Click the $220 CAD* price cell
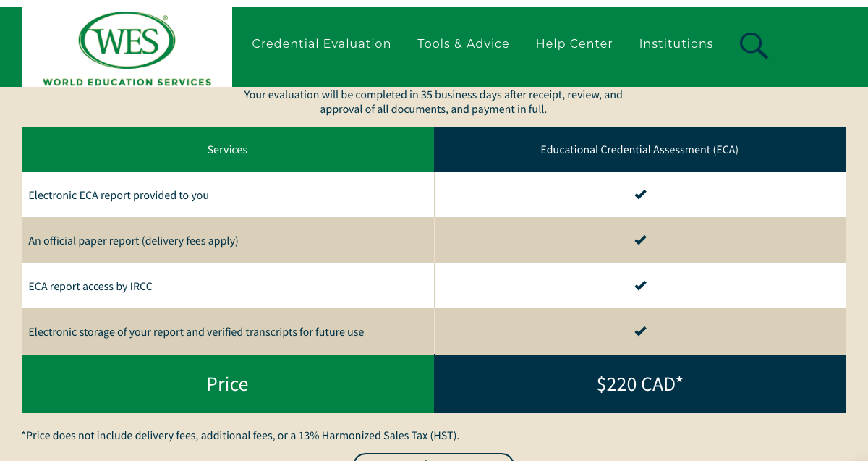This screenshot has height=461, width=868. click(x=639, y=384)
